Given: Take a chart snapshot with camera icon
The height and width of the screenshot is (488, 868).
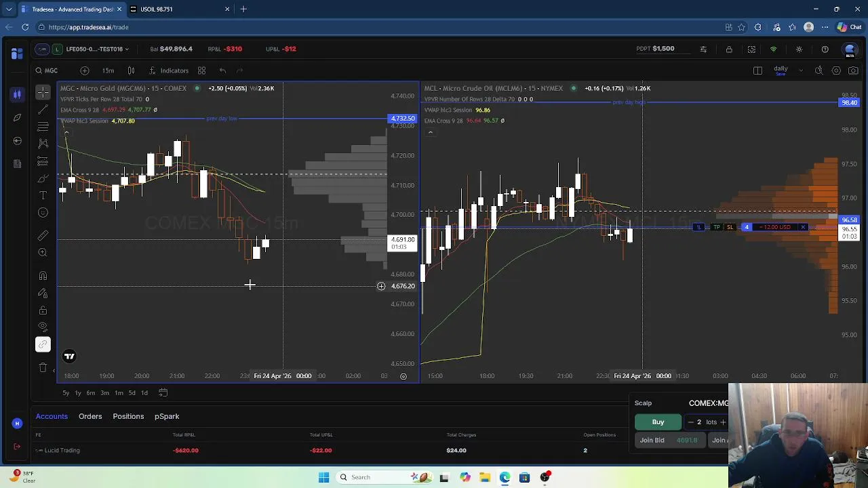Looking at the screenshot, I should (853, 70).
